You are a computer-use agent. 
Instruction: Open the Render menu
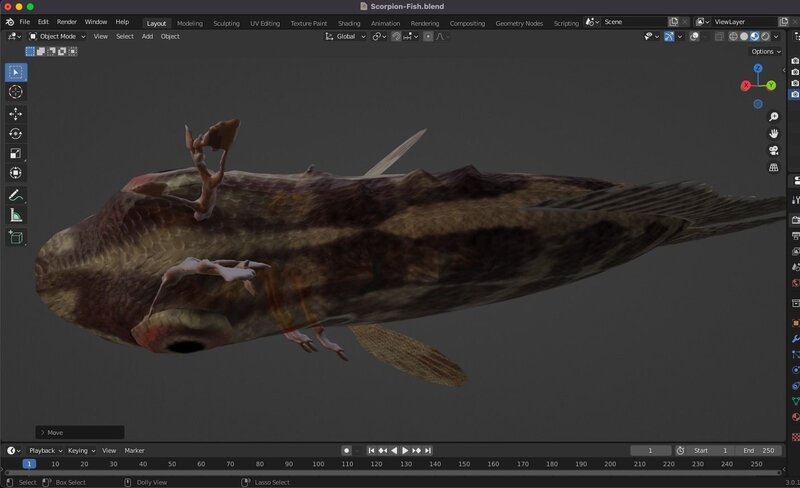(x=66, y=22)
